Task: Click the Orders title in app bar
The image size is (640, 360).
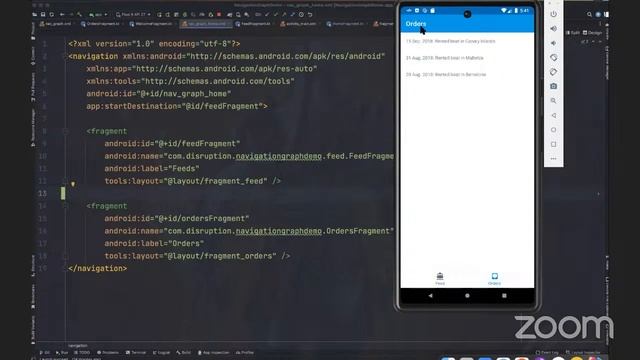Action: [x=416, y=24]
